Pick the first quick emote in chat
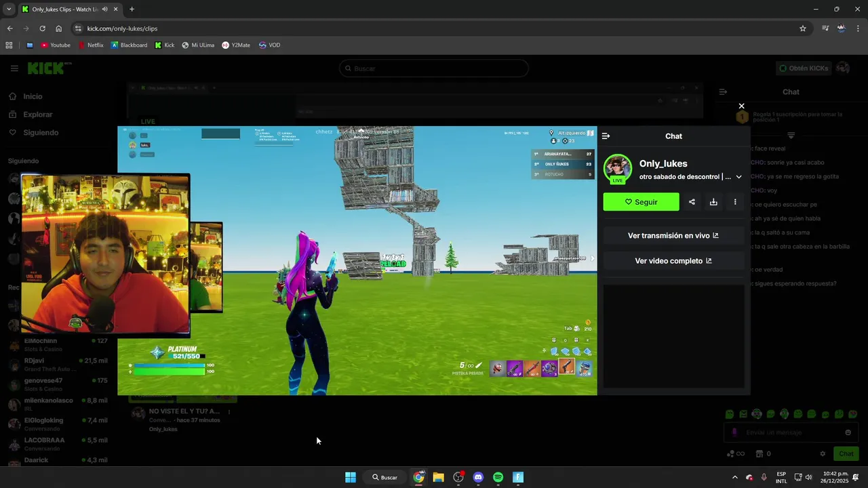The image size is (868, 488). [730, 414]
